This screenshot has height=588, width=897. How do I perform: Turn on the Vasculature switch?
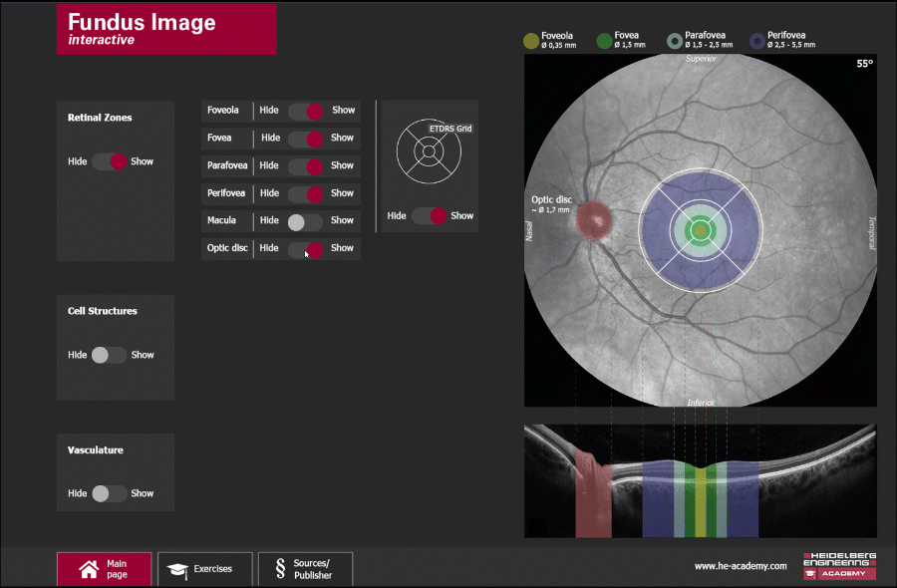coord(110,493)
